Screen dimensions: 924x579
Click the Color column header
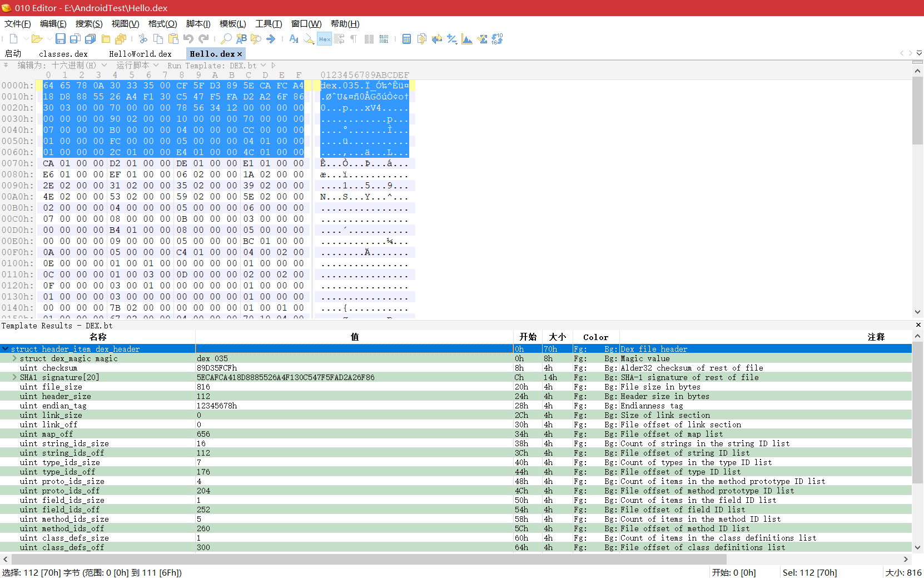pos(595,337)
